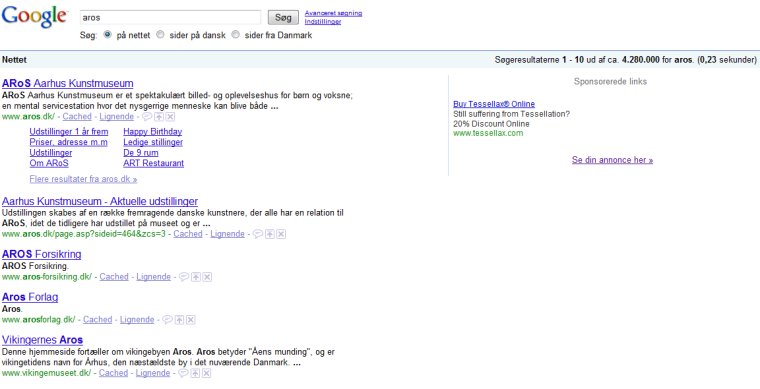The height and width of the screenshot is (389, 760).
Task: Add comment on Aros Forlag result
Action: [167, 320]
